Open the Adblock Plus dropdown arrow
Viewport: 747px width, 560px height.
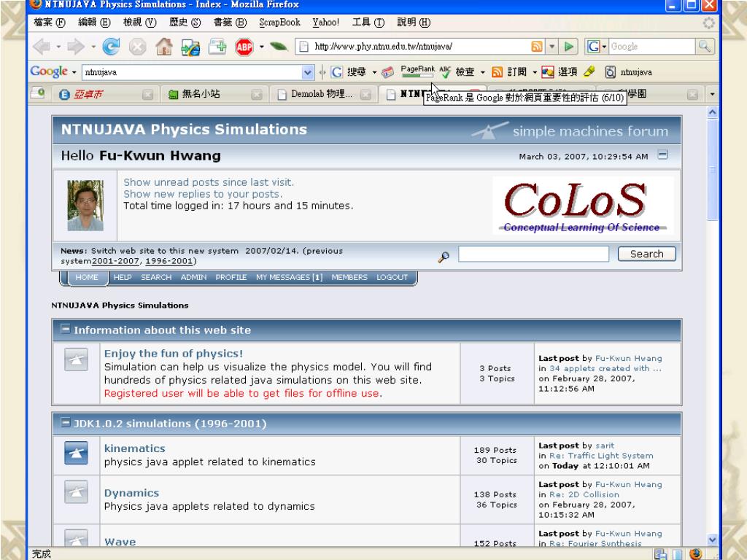pos(262,47)
